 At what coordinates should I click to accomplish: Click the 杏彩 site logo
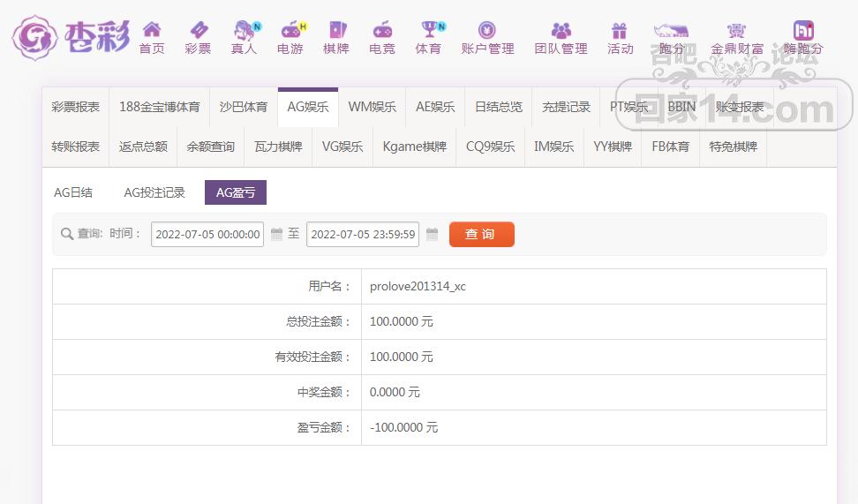pos(71,38)
